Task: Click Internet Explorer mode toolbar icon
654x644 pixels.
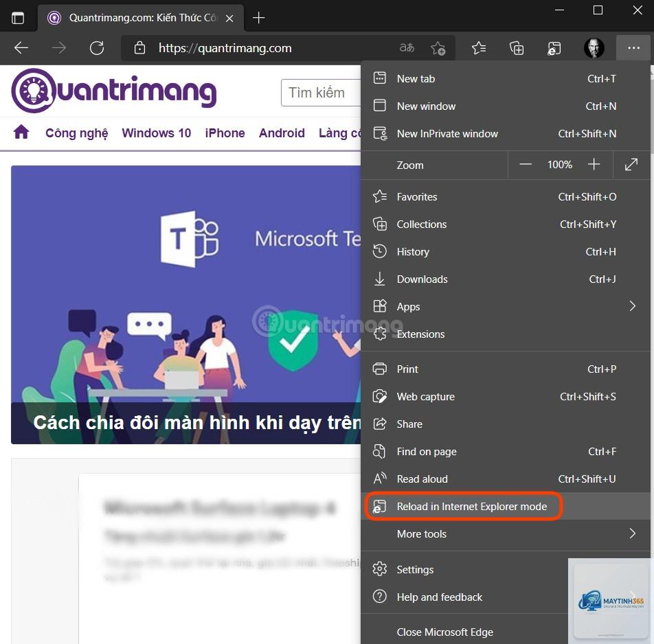Action: tap(554, 48)
